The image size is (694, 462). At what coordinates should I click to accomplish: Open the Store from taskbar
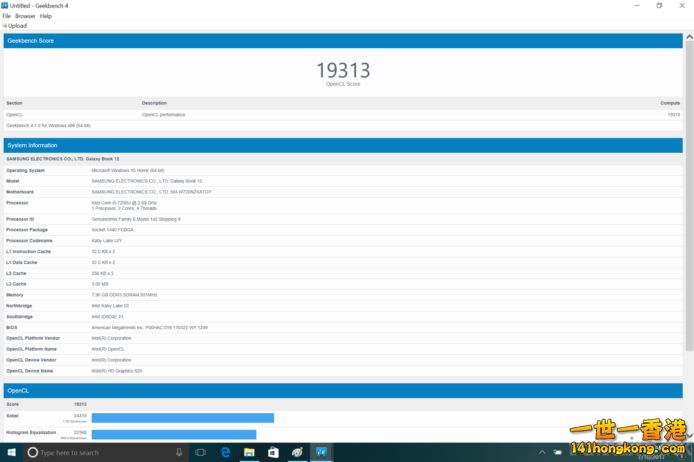273,452
